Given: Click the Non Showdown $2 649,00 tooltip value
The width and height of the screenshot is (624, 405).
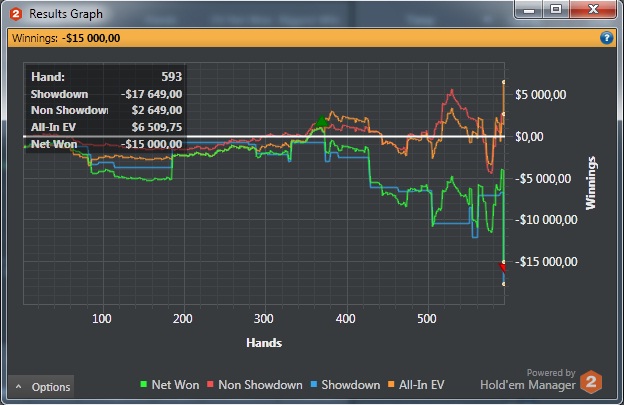Looking at the screenshot, I should click(x=157, y=110).
